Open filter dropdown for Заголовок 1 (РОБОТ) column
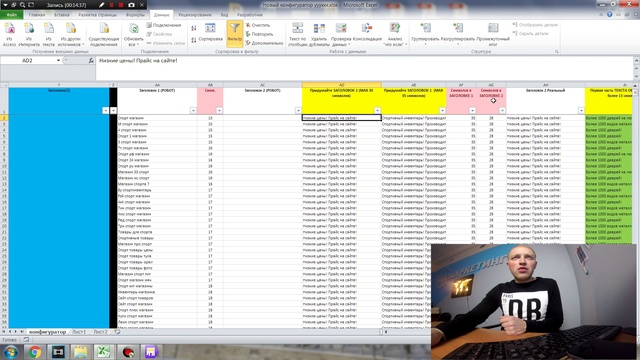This screenshot has height=360, width=640. pos(193,111)
